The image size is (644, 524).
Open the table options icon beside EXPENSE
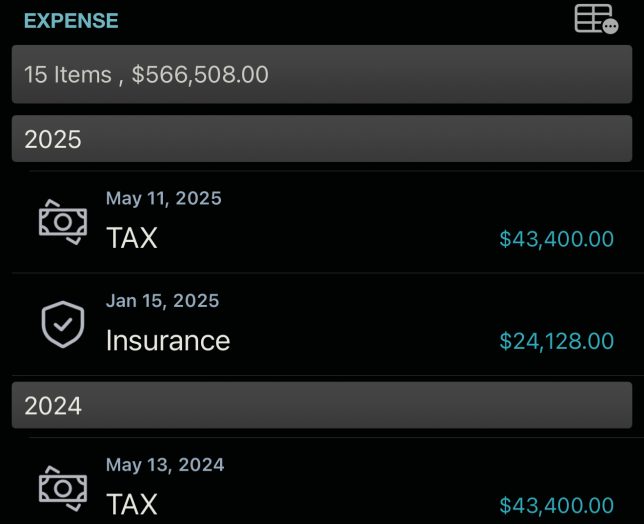pos(596,20)
